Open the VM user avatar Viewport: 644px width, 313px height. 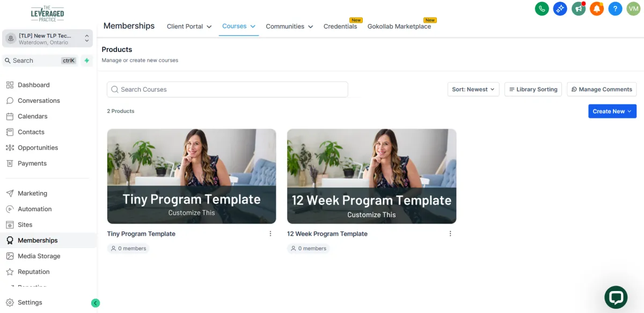click(x=633, y=9)
